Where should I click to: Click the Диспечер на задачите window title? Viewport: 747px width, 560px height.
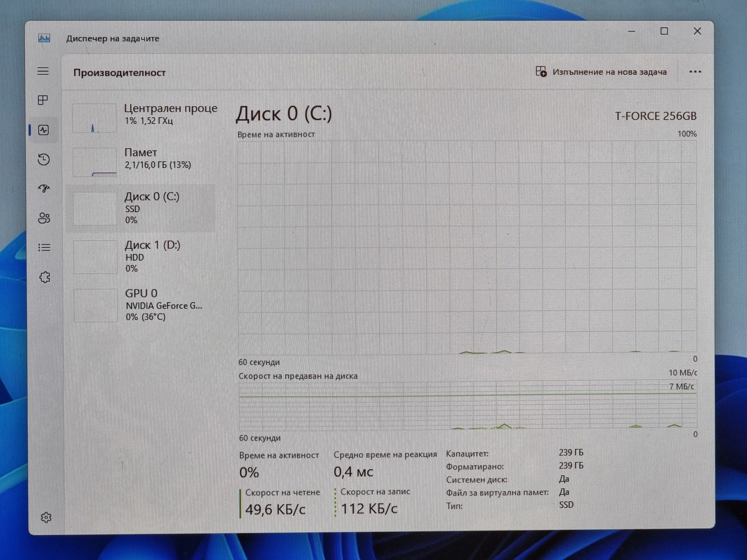pos(113,38)
